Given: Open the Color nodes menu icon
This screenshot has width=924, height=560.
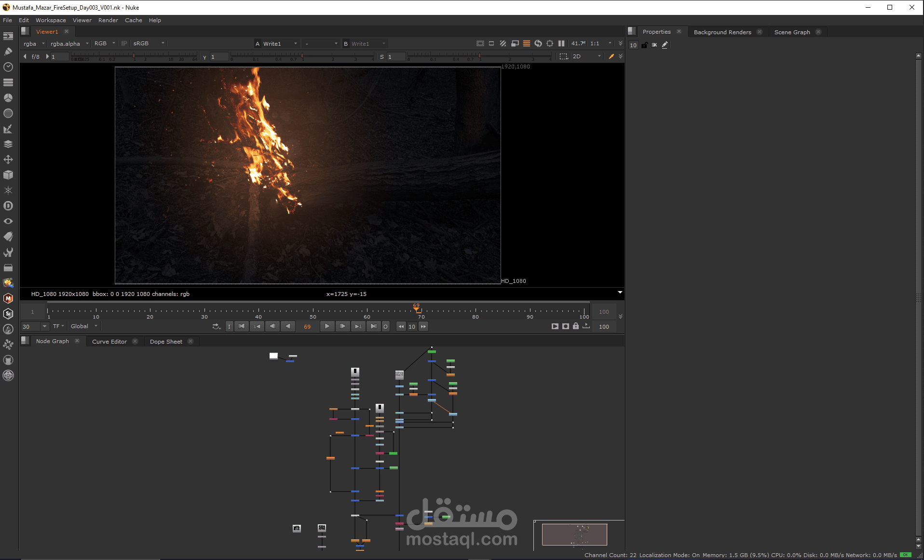Looking at the screenshot, I should pos(8,98).
